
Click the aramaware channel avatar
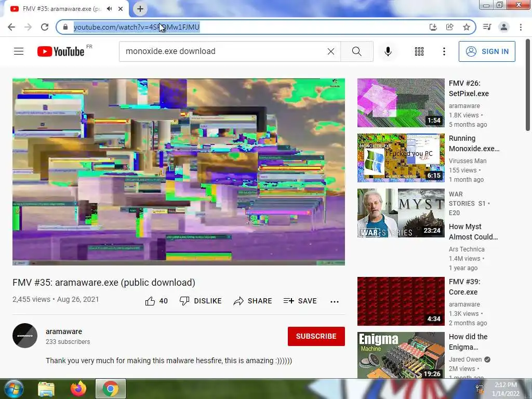[x=25, y=336]
